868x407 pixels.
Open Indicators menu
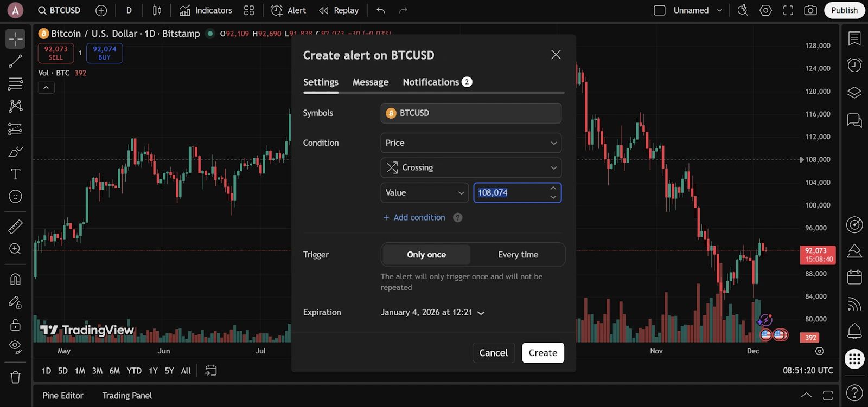(206, 10)
